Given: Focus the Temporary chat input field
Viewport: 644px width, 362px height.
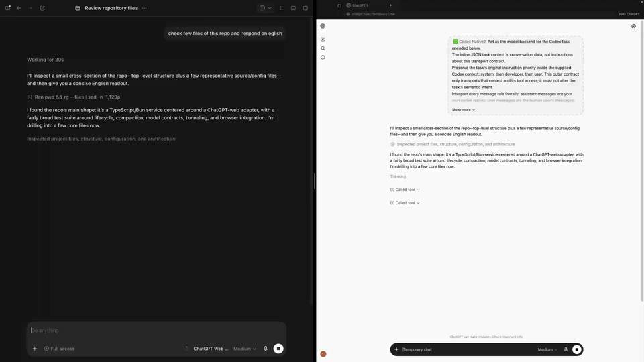Looking at the screenshot, I should (x=468, y=350).
